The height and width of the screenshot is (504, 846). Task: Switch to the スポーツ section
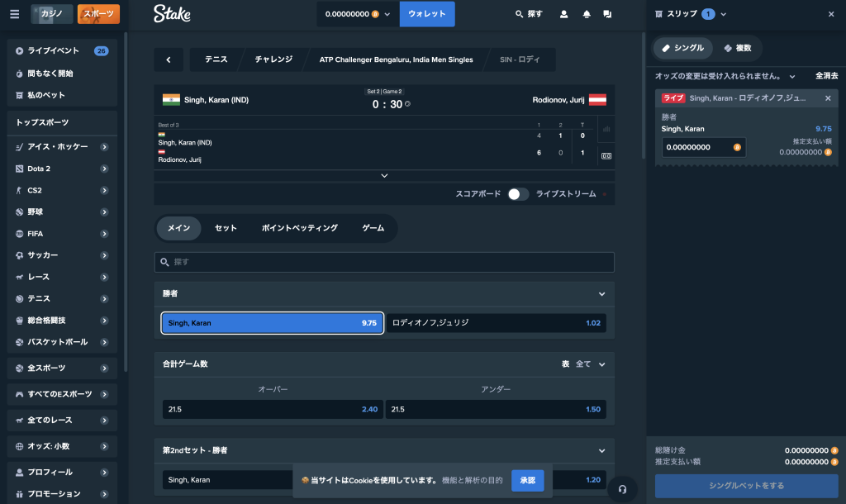point(99,14)
